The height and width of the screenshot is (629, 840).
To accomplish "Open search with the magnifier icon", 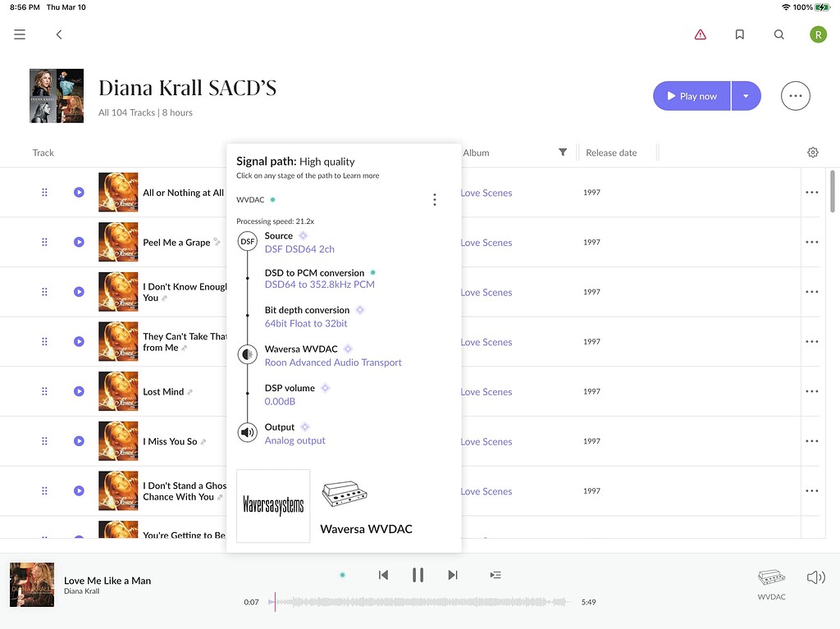I will point(778,34).
